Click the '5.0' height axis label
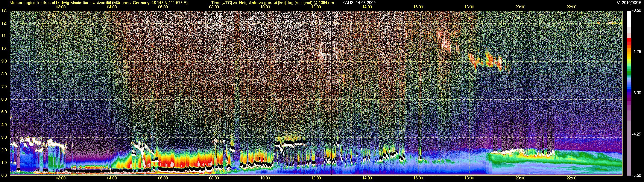 [x=4, y=112]
